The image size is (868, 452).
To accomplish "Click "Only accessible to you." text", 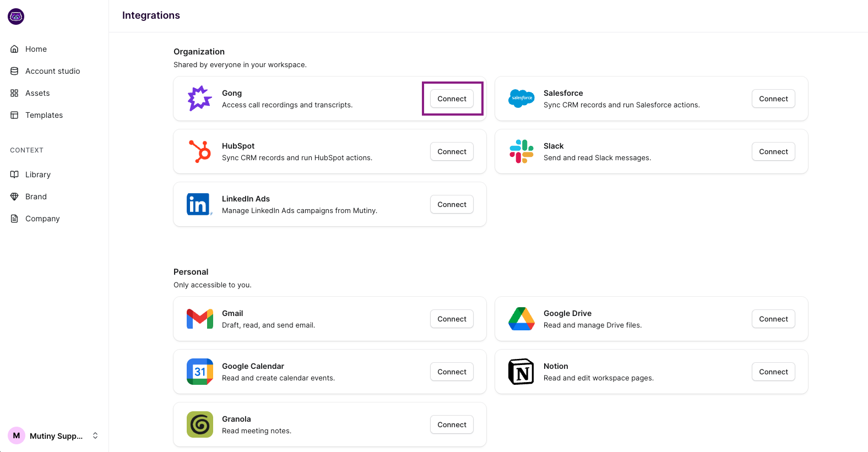I will point(213,285).
